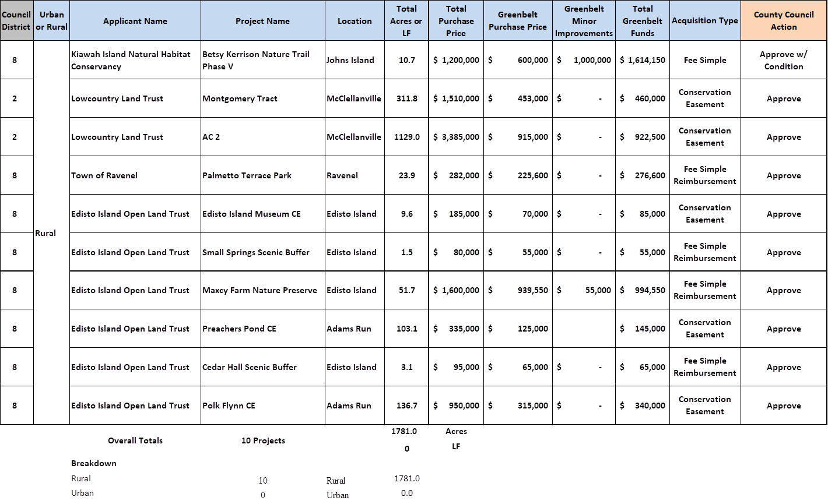Click the Town of Ravenel applicant cell

pos(104,175)
